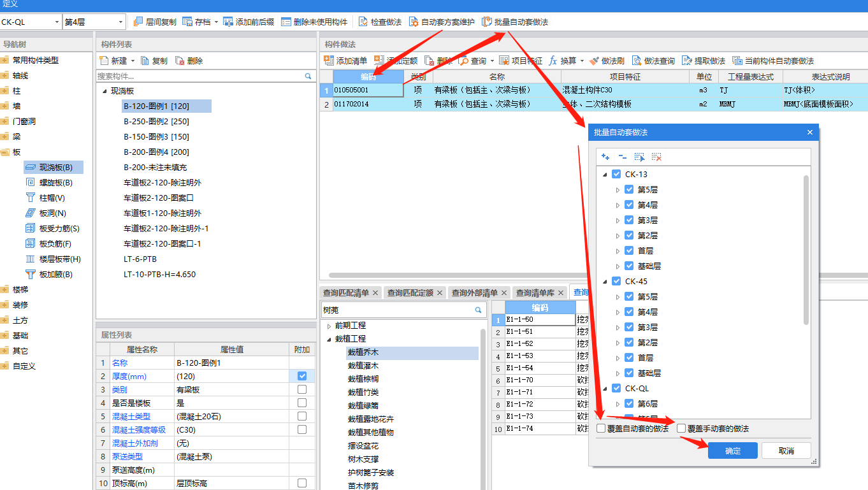This screenshot has height=490, width=868.
Task: Click 删除未使用构件 toolbar icon
Action: 286,22
